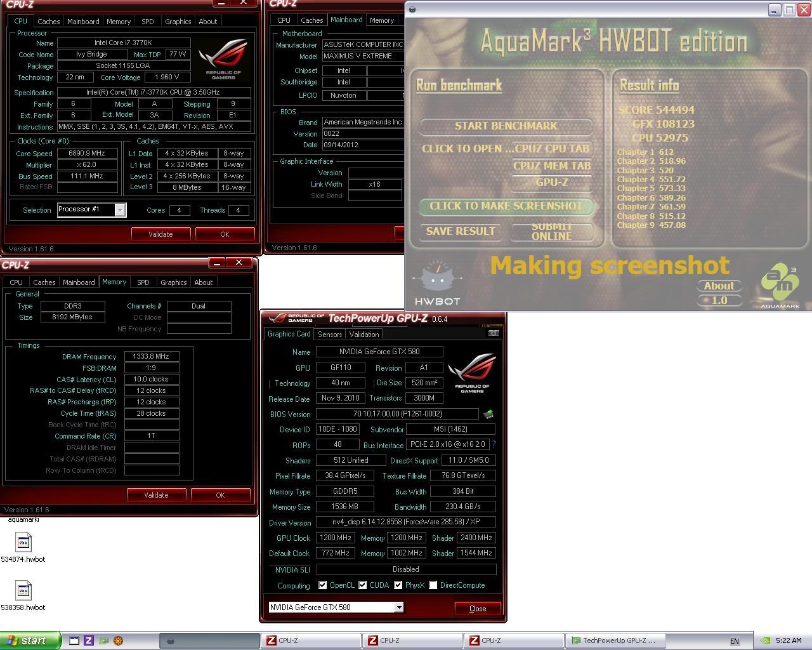The width and height of the screenshot is (812, 650).
Task: Click the first CPU-Z taskbar button
Action: click(311, 640)
